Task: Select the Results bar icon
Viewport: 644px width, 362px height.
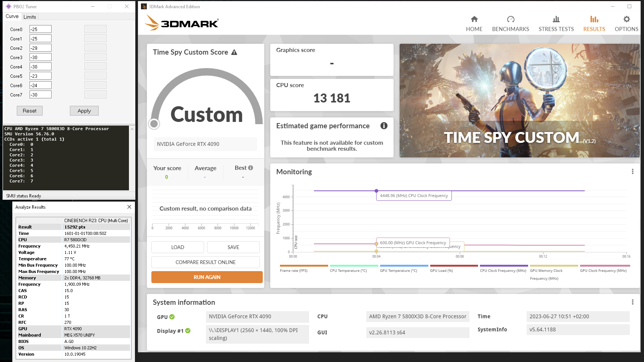Action: tap(594, 19)
